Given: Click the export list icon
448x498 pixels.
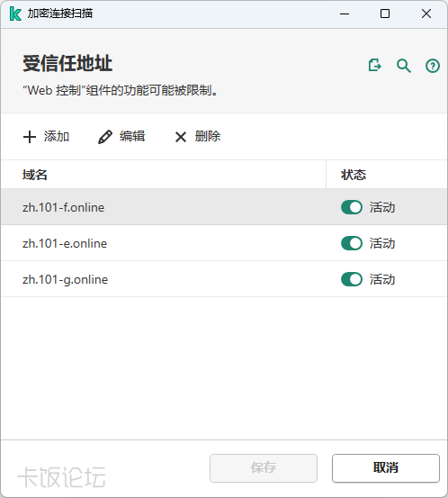Looking at the screenshot, I should coord(375,66).
